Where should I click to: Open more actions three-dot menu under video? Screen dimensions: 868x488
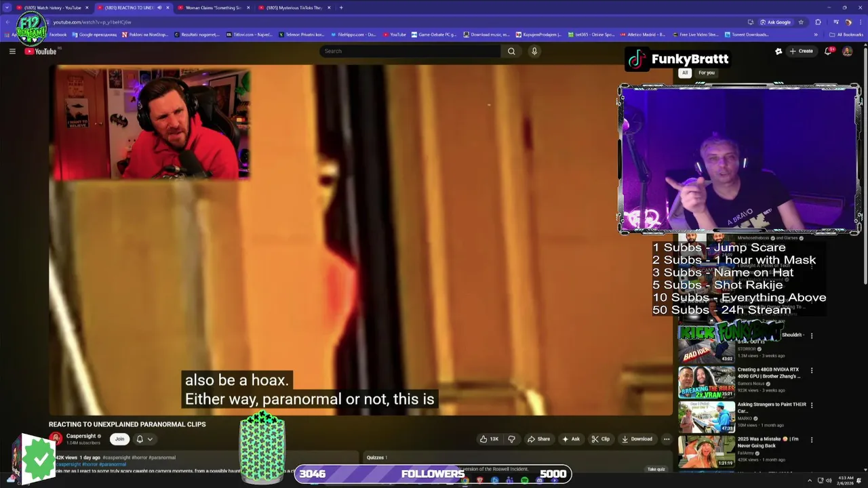click(x=667, y=439)
